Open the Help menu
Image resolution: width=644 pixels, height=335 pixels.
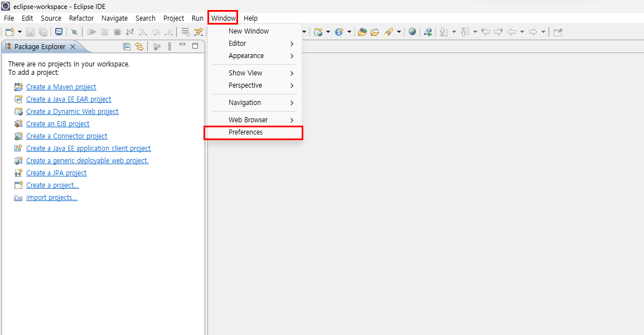point(250,18)
